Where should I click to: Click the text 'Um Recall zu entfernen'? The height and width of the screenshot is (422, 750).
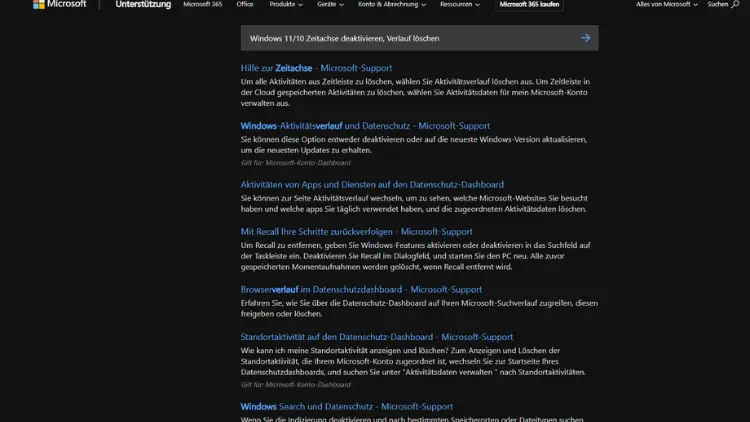point(281,245)
